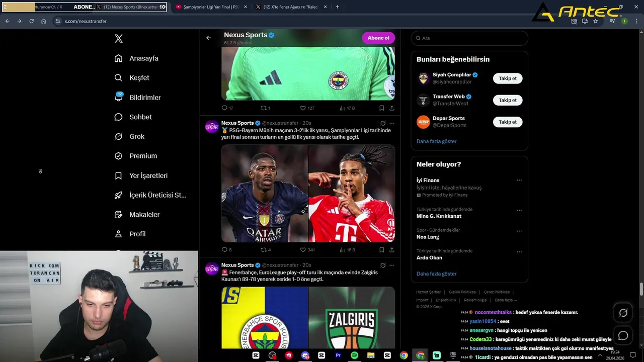Screen dimensions: 644x362
Task: Open Daha fazla göster under suggestions
Action: coord(436,141)
